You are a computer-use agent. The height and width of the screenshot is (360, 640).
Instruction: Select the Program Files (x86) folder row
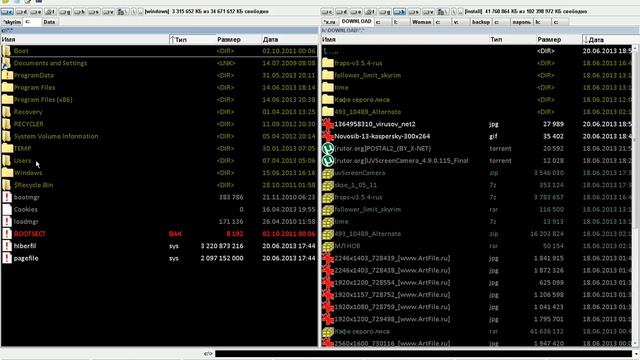(159, 100)
